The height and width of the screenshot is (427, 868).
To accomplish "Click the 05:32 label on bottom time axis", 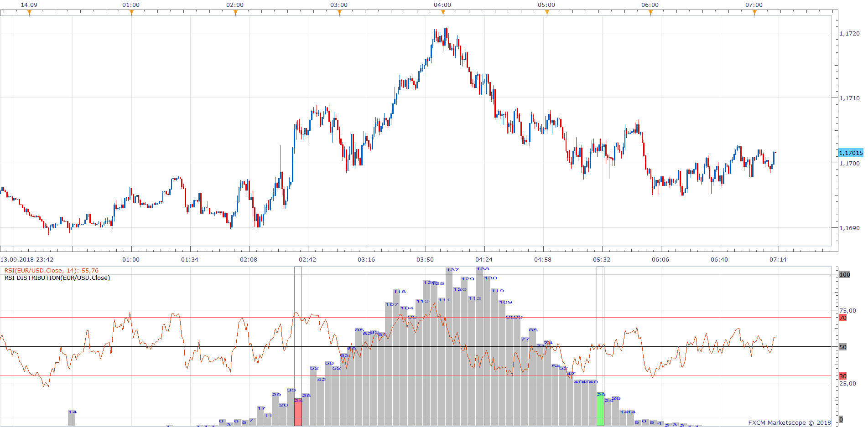I will coord(602,259).
